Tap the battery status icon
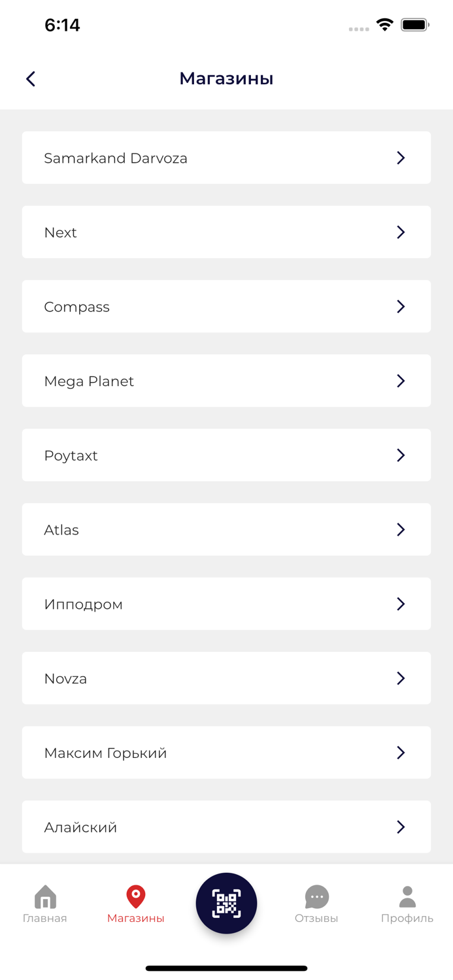 tap(414, 25)
